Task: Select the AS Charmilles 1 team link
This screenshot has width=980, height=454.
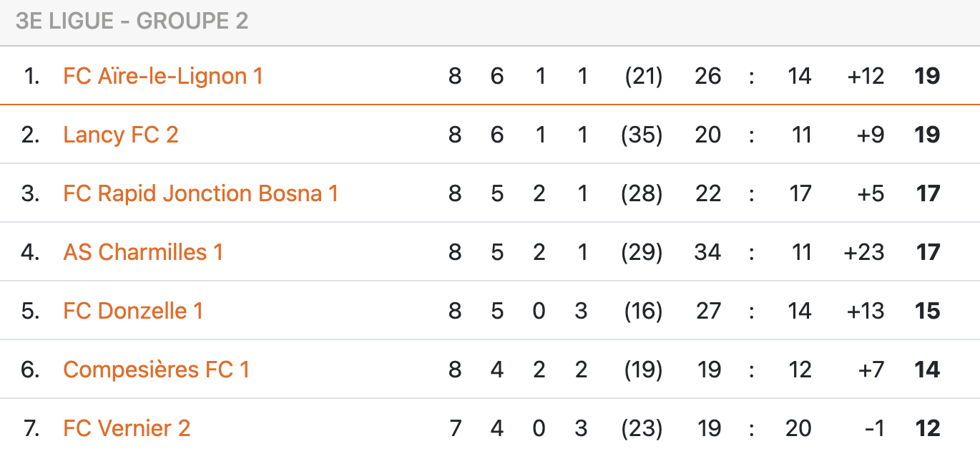Action: 143,252
